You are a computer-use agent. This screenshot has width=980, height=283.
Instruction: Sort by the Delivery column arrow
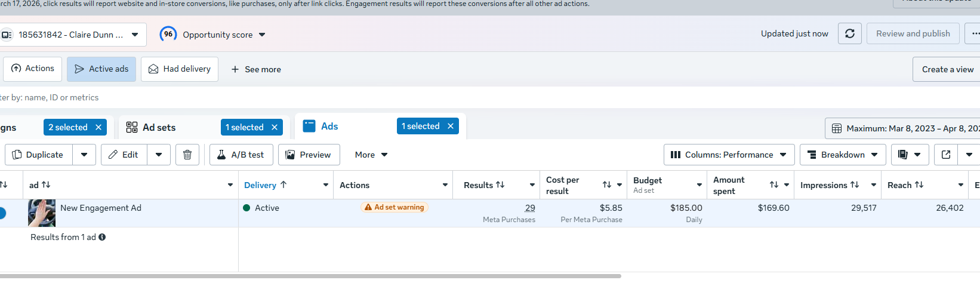(283, 185)
